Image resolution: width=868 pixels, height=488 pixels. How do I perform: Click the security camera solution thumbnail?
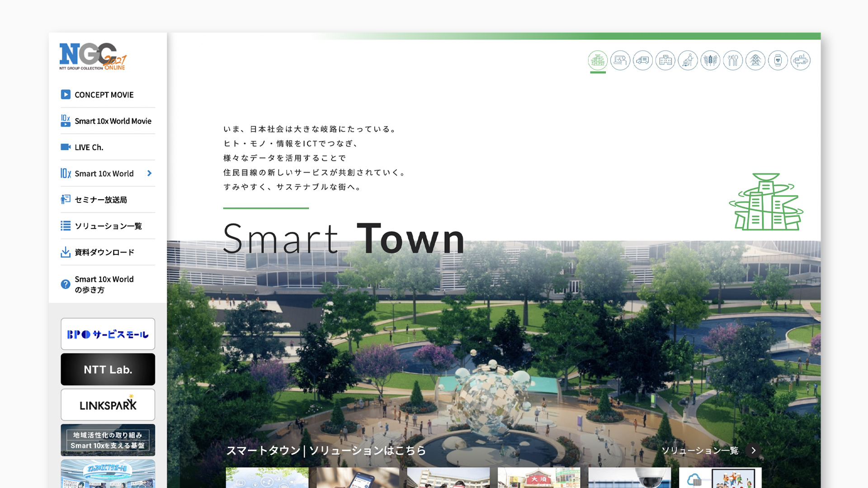(630, 478)
